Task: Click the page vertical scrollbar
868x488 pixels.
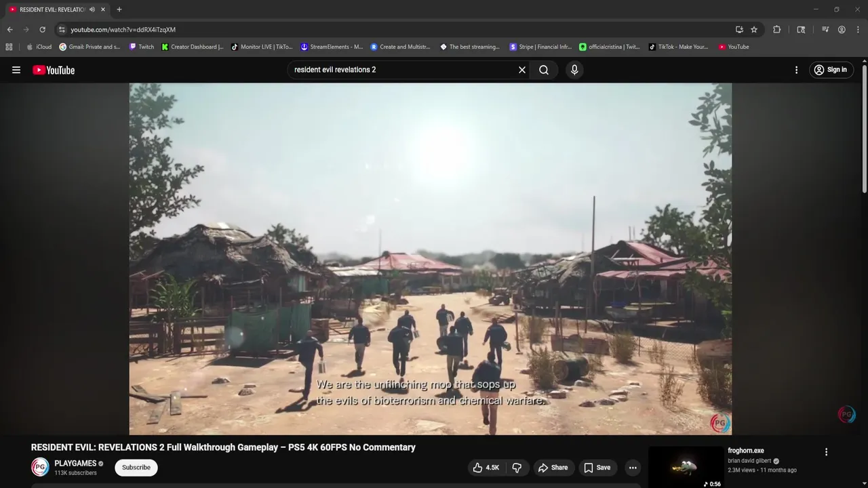Action: [x=864, y=129]
